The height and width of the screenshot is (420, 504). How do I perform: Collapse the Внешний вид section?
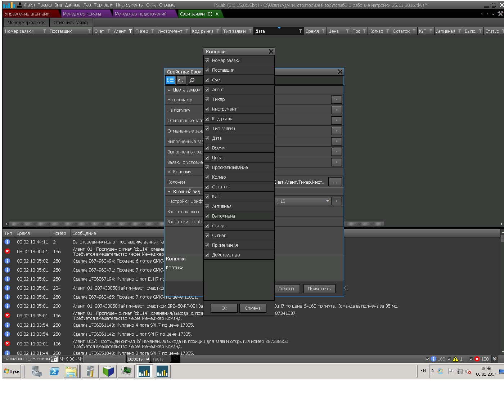pos(169,192)
